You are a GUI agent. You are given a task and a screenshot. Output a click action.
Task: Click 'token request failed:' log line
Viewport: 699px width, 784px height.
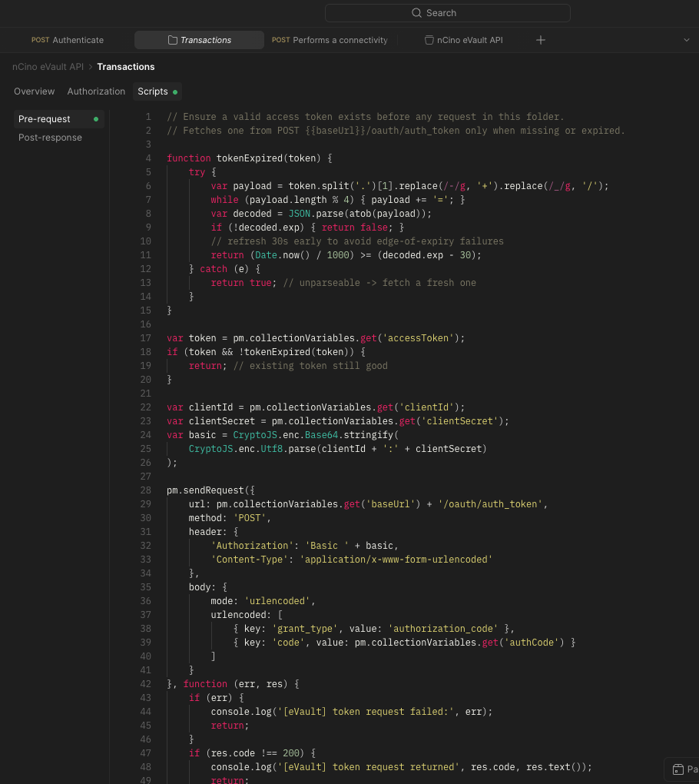(352, 712)
